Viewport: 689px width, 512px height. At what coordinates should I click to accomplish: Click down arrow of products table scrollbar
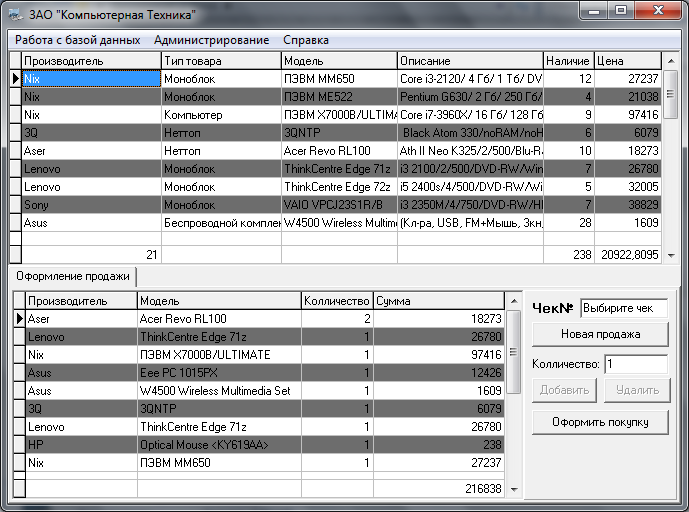[671, 255]
